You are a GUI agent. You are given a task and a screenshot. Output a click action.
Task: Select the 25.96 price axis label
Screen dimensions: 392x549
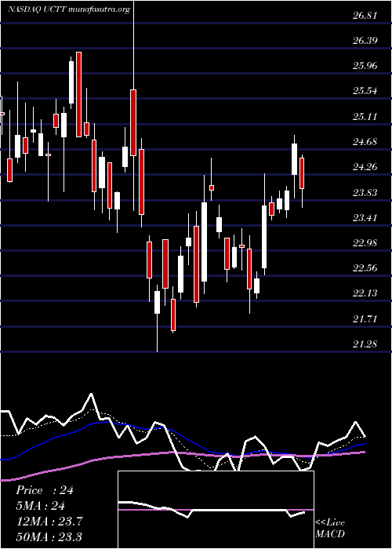point(365,66)
